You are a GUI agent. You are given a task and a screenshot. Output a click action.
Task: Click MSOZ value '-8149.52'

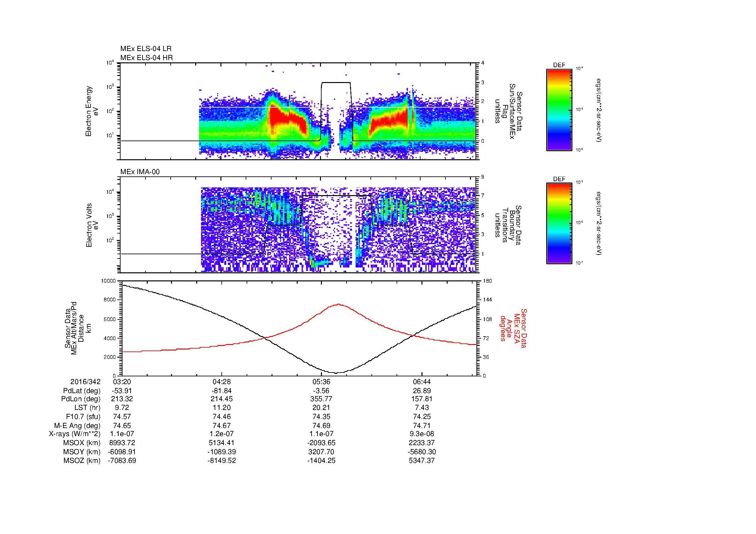pyautogui.click(x=222, y=461)
